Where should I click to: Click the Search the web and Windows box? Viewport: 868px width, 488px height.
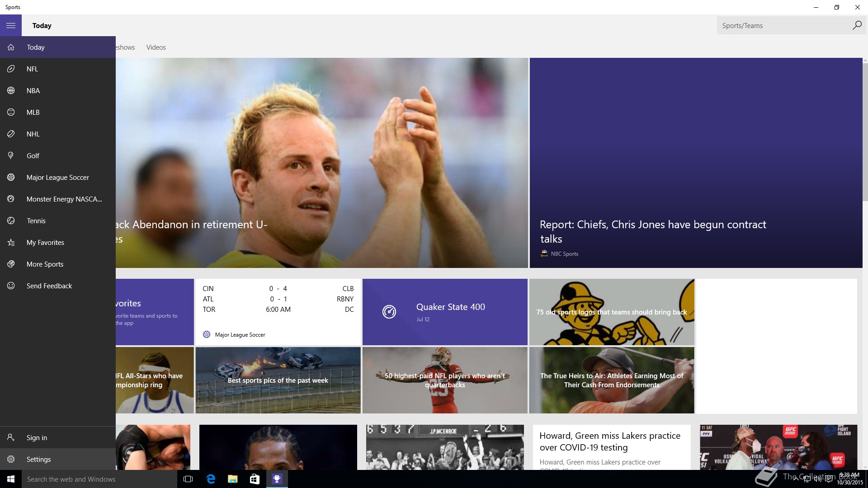(x=99, y=479)
